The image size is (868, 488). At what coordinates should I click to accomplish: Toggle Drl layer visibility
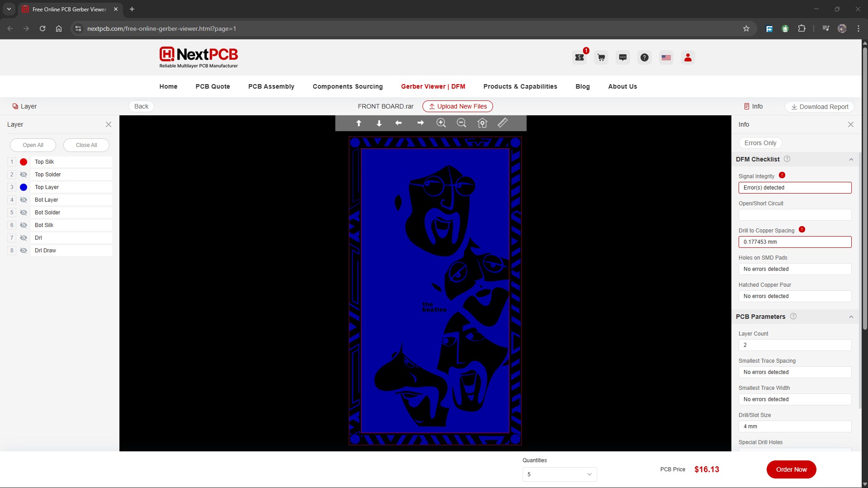(x=24, y=238)
